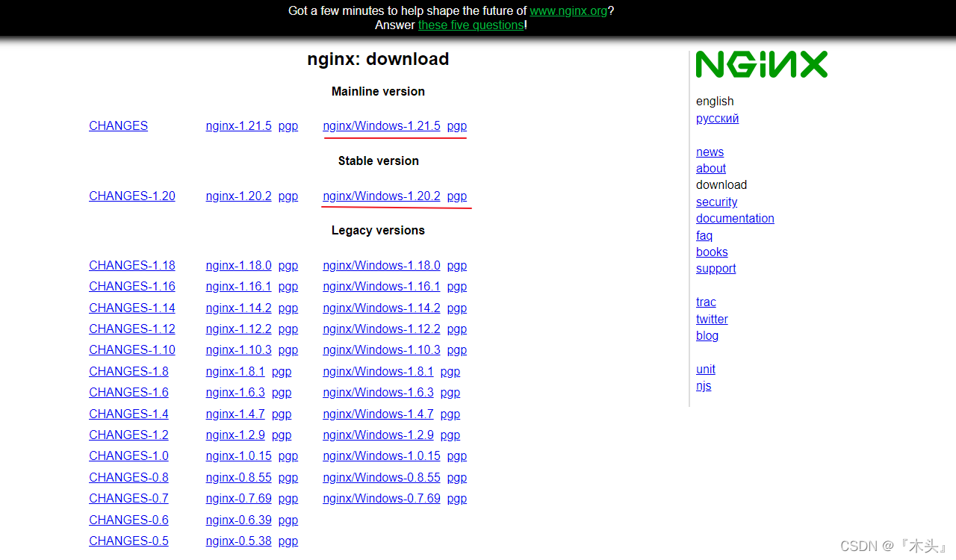
Task: Download nginx/Windows-1.12.2
Action: (x=382, y=329)
